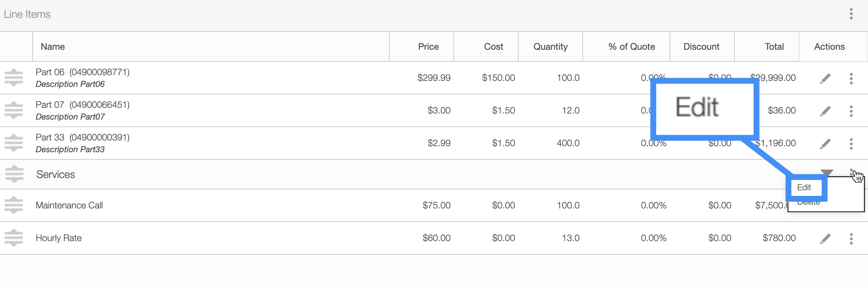Open the Line Items panel options menu
Screen dimensions: 868x287
coord(851,14)
